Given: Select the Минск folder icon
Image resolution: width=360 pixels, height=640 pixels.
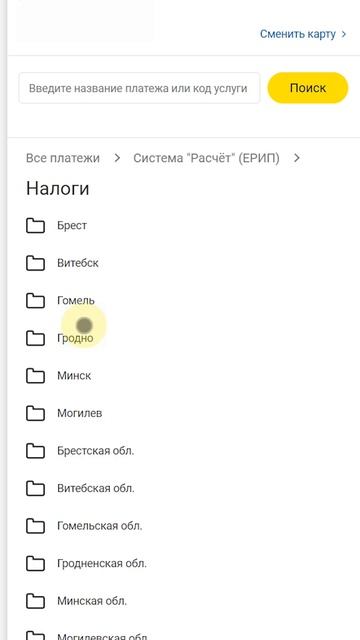Looking at the screenshot, I should [36, 376].
